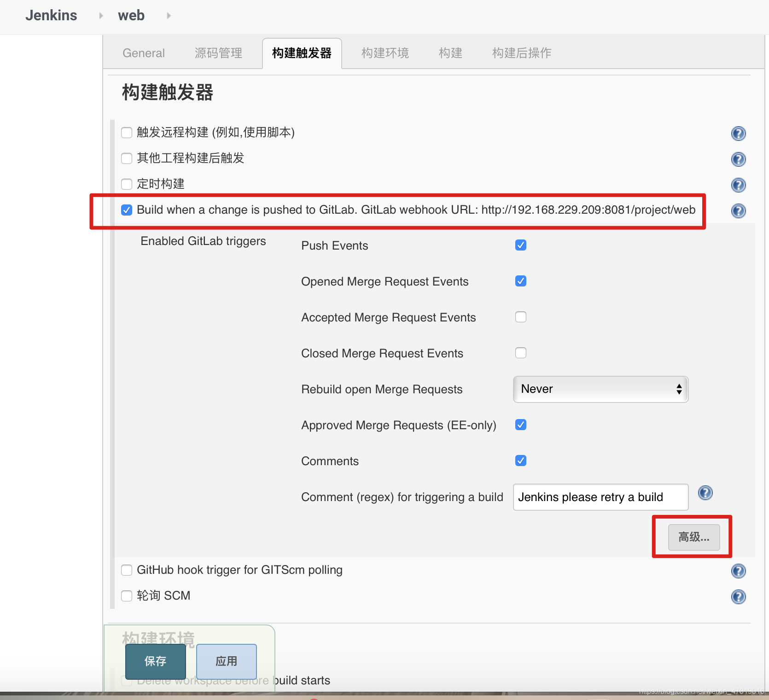Select 构建触发器 tab
The height and width of the screenshot is (700, 769).
click(x=302, y=53)
